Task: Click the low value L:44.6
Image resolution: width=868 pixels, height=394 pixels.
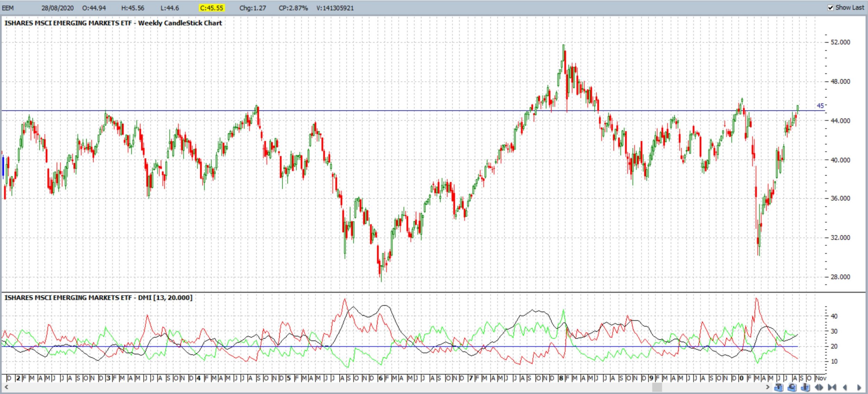Action: pyautogui.click(x=169, y=8)
